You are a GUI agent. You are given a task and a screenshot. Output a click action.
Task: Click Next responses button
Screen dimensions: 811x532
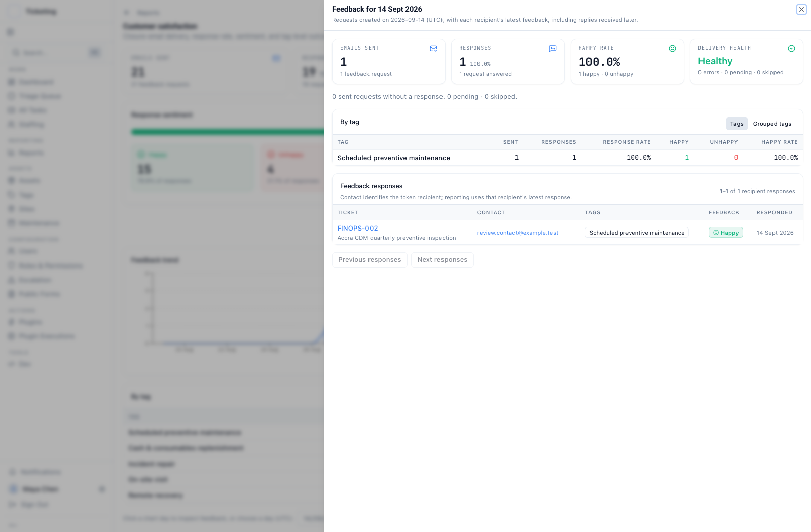[443, 260]
